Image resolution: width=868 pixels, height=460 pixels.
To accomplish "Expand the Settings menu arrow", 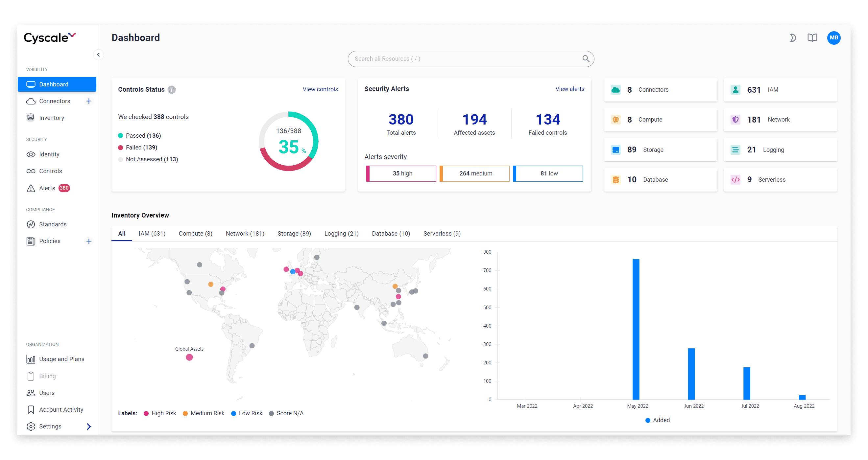I will click(89, 426).
